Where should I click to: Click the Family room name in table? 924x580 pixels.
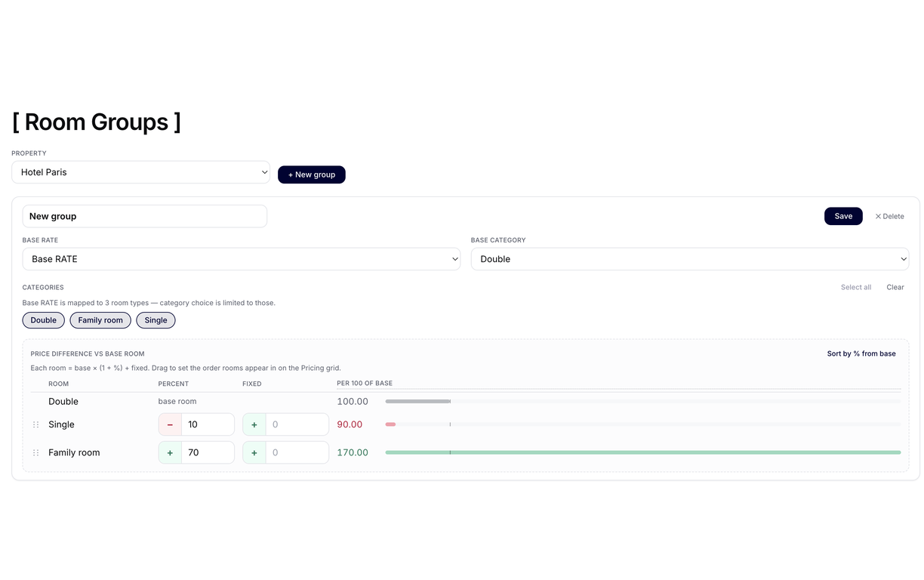(x=74, y=452)
